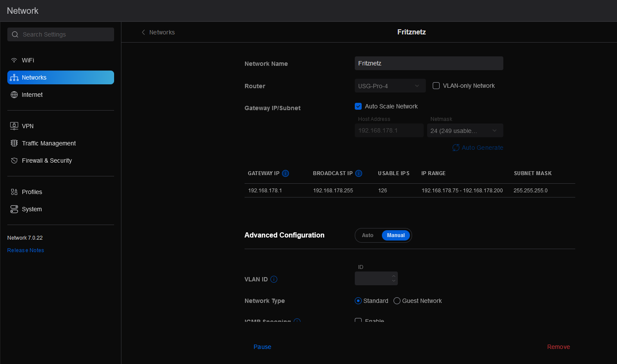Click the Firewall & Security shield icon

pyautogui.click(x=14, y=160)
